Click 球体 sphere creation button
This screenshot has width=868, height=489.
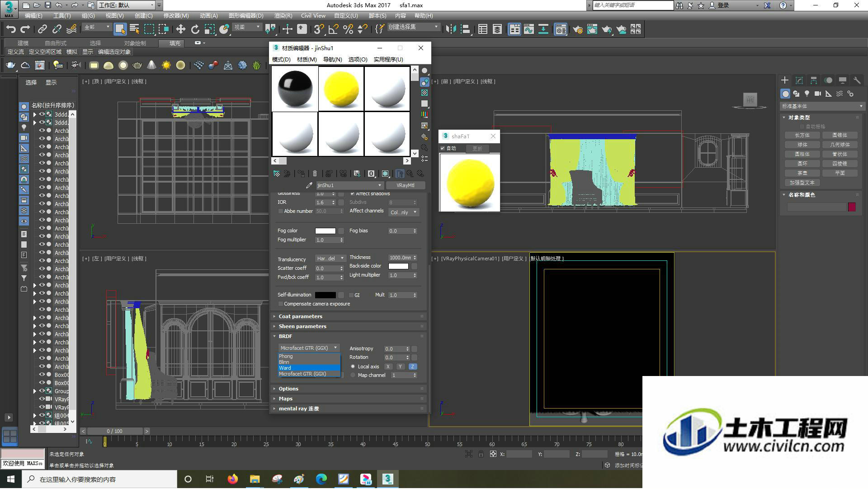pos(802,145)
